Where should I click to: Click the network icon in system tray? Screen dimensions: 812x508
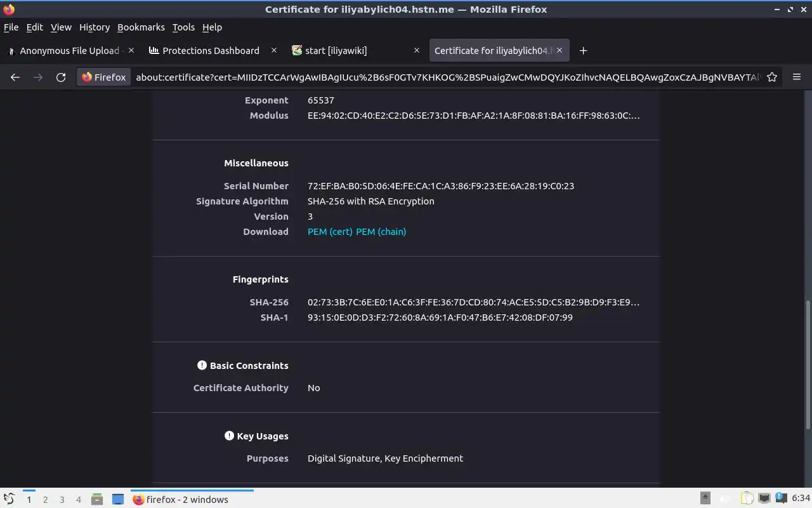tap(764, 498)
